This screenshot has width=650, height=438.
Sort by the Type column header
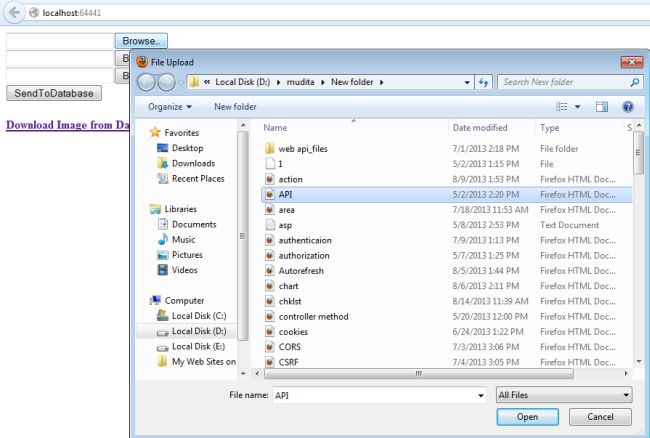[549, 128]
